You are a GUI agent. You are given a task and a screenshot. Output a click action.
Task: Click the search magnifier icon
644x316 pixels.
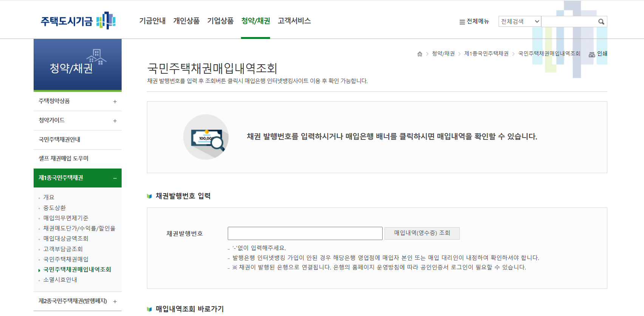[601, 22]
